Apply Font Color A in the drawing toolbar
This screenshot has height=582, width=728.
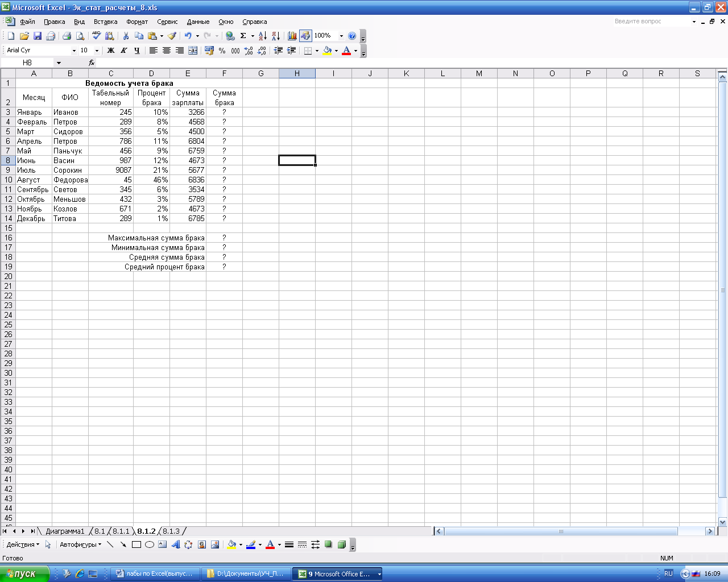click(x=270, y=544)
